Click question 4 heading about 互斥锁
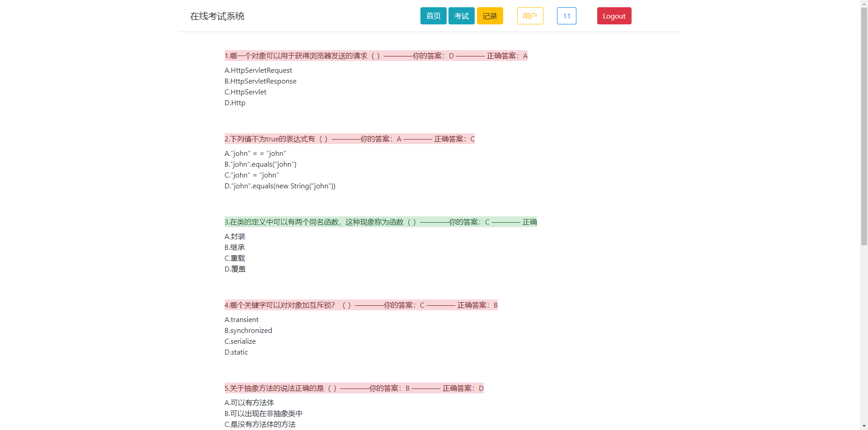Viewport: 868px width, 430px height. [x=361, y=305]
